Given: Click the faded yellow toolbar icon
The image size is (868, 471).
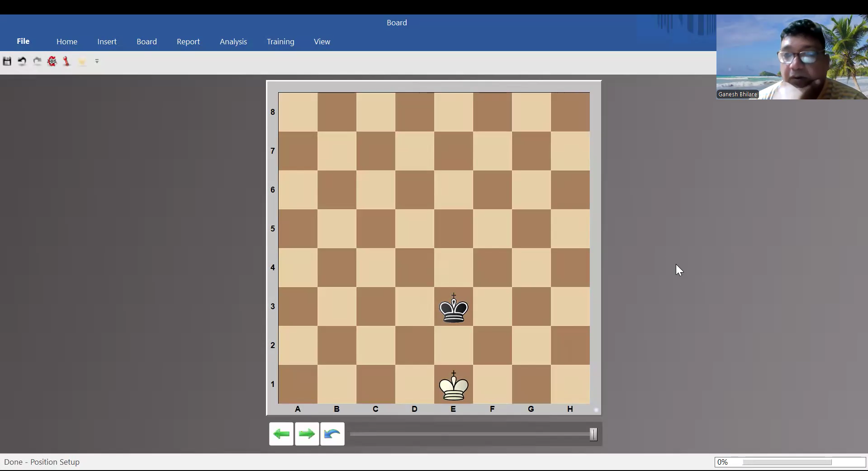Looking at the screenshot, I should [x=82, y=62].
